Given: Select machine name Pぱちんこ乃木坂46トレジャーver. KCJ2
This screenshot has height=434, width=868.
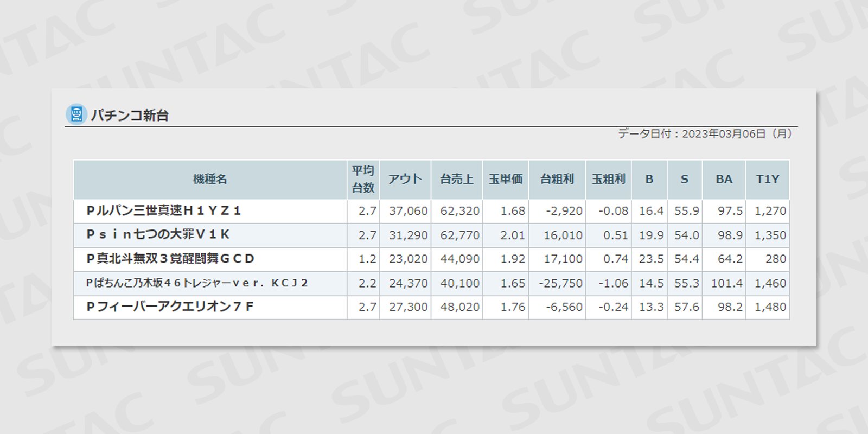Looking at the screenshot, I should click(x=197, y=283).
